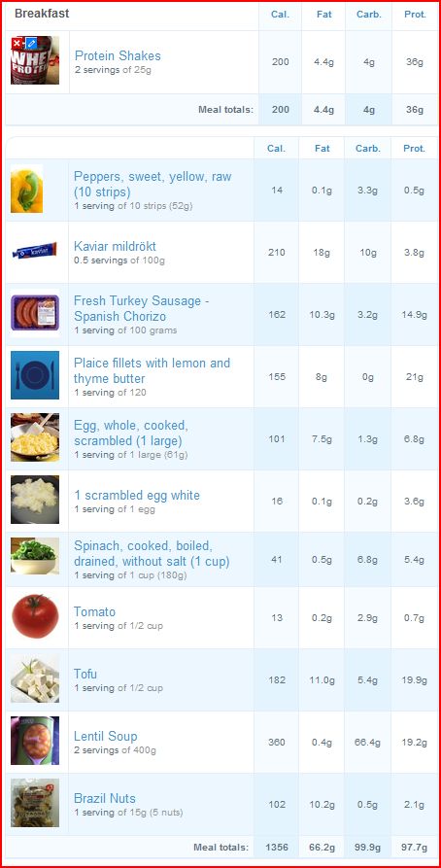
Task: Open Peppers, sweet, yellow, raw link
Action: 153,185
